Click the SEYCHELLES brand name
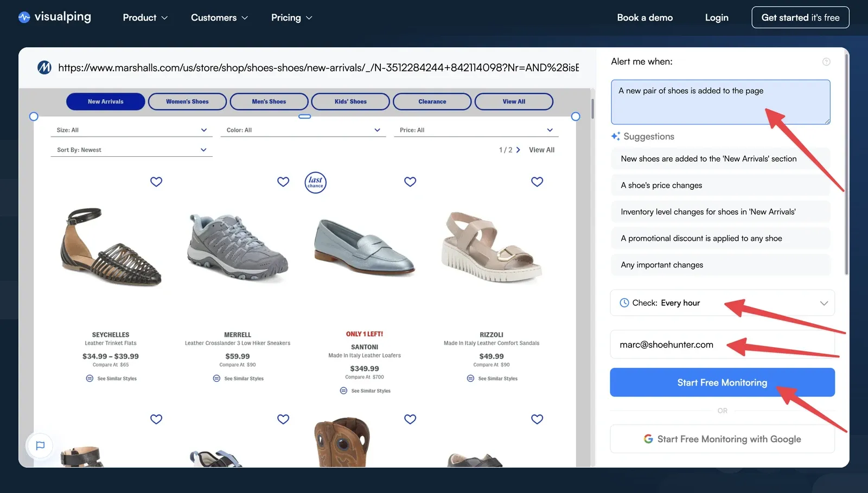Image resolution: width=868 pixels, height=493 pixels. (111, 335)
